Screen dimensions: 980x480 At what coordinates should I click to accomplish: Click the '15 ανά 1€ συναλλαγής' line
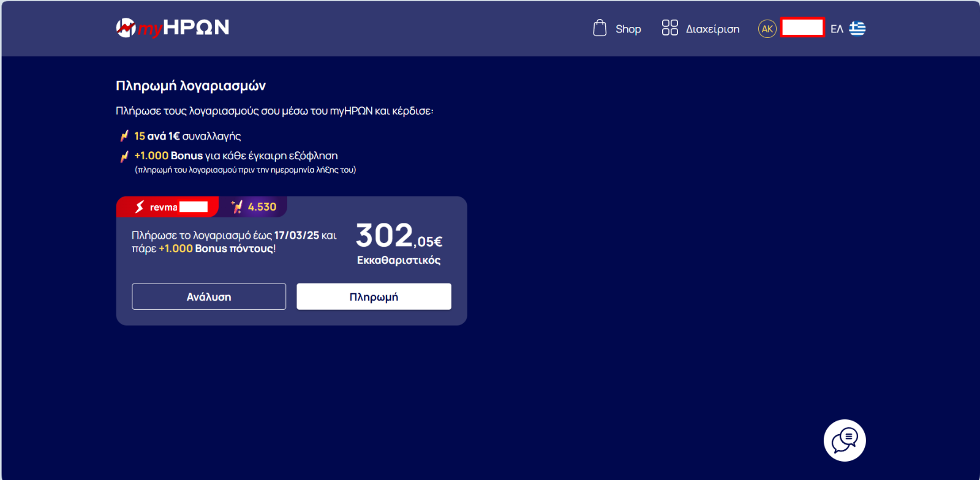187,136
